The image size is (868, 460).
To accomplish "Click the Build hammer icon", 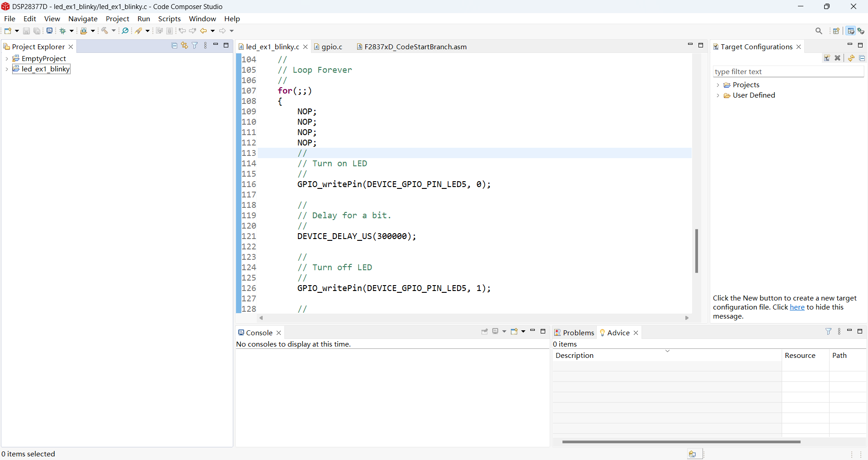I will (x=104, y=31).
